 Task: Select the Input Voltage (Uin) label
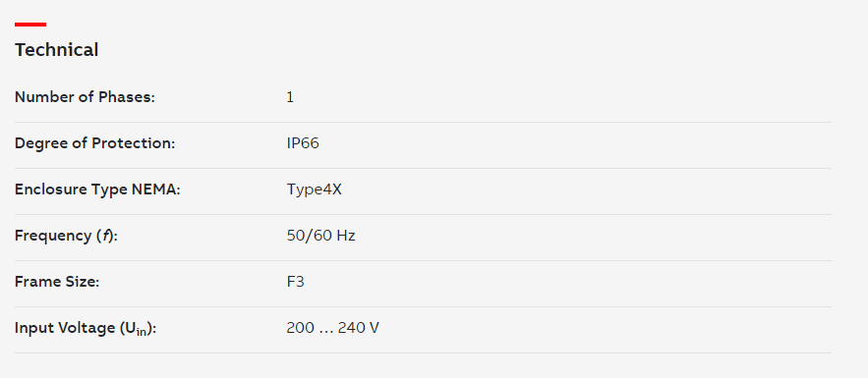click(x=86, y=329)
